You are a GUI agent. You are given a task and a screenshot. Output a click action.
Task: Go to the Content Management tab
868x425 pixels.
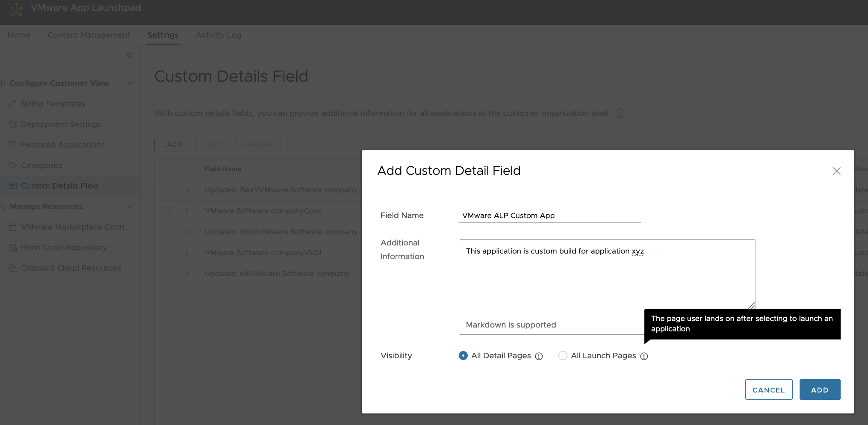point(89,35)
